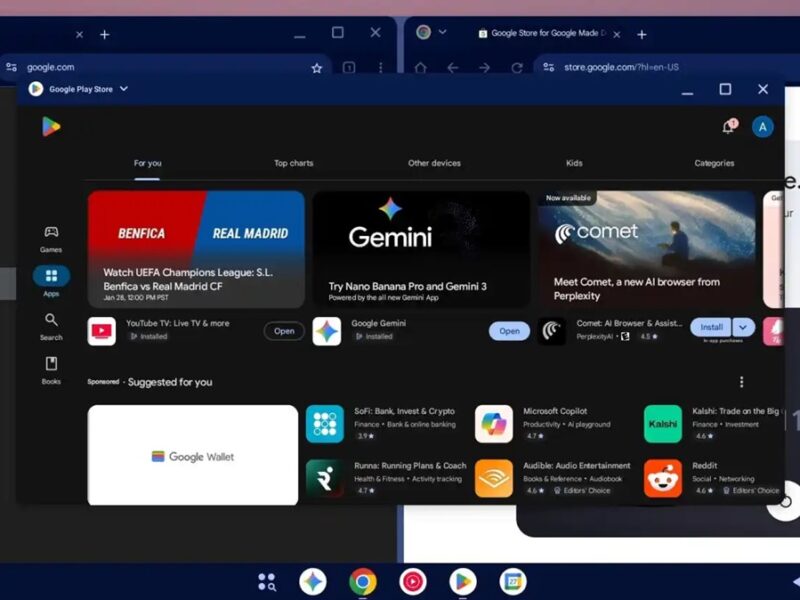Screen dimensions: 800x600
Task: Open YouTube from the shelf
Action: [x=412, y=580]
